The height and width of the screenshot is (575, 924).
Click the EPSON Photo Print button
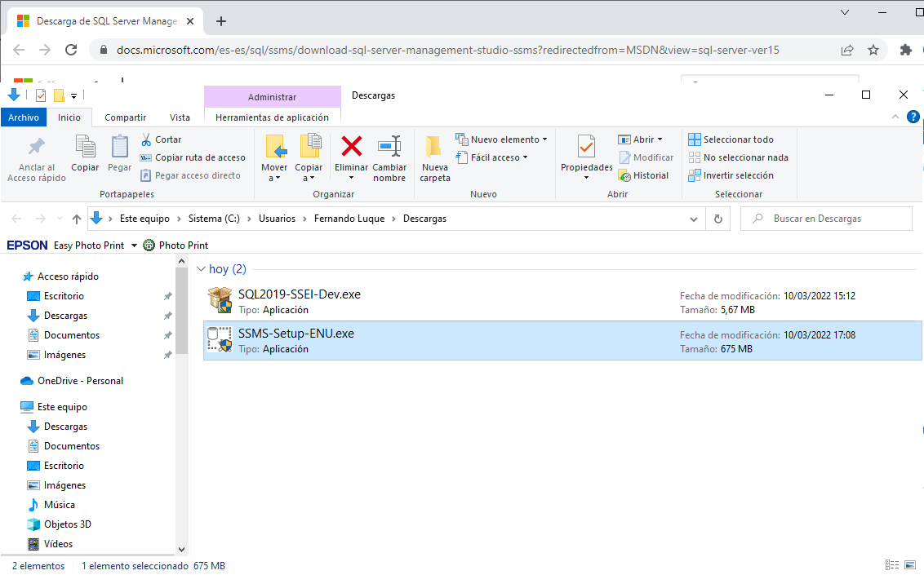[x=175, y=245]
